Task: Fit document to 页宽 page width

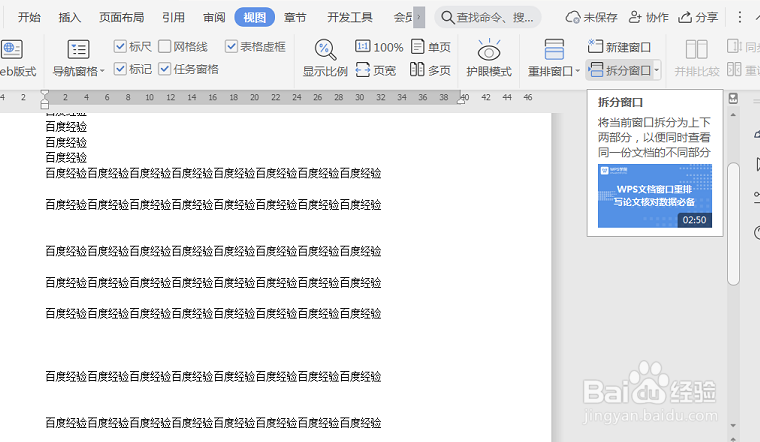Action: 376,70
